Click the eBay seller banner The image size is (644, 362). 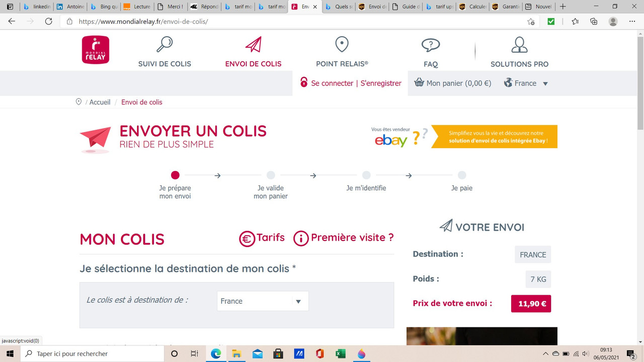coord(464,136)
